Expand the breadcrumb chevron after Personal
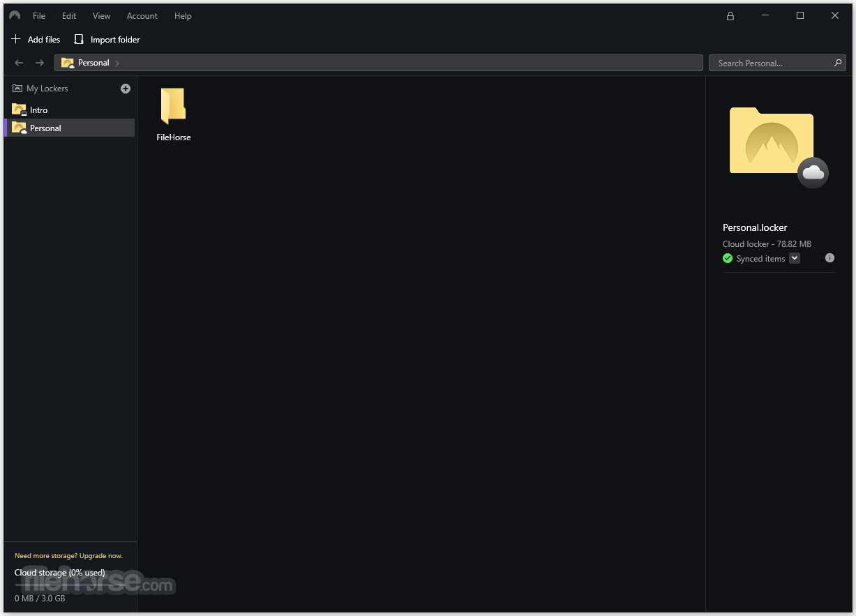The height and width of the screenshot is (616, 856). (117, 63)
